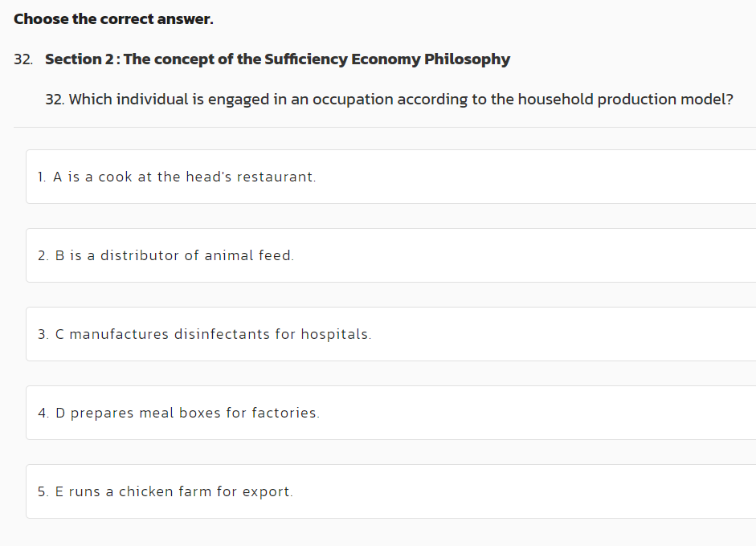Click the number label of option 1
Viewport: 756px width, 546px height.
coord(40,177)
